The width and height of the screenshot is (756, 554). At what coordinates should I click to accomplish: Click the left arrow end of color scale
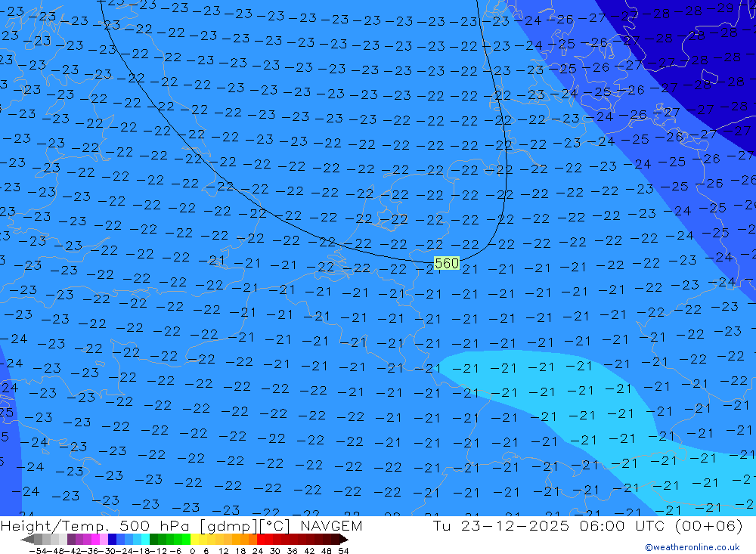point(27,540)
